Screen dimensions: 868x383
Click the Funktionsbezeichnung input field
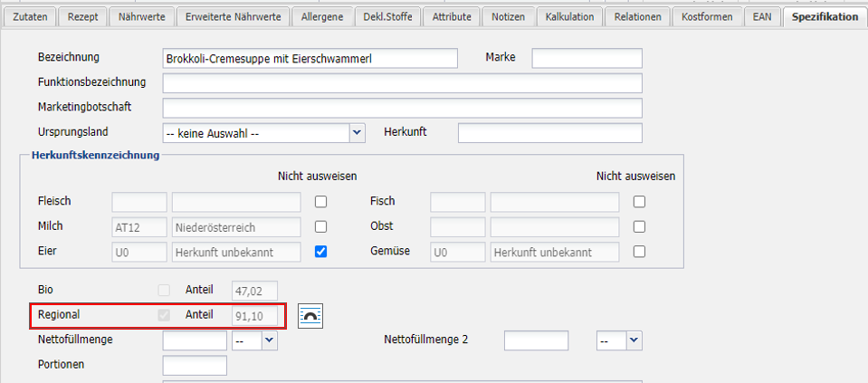coord(402,84)
